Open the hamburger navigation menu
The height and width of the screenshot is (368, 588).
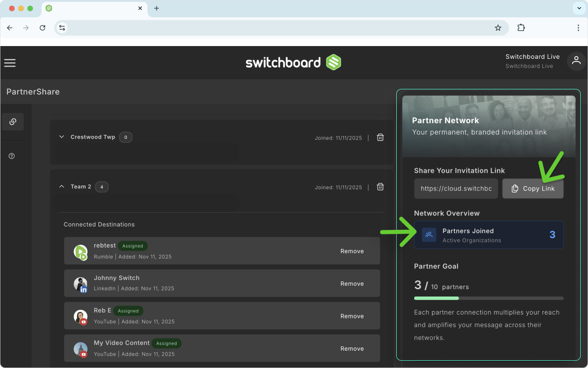pos(10,63)
